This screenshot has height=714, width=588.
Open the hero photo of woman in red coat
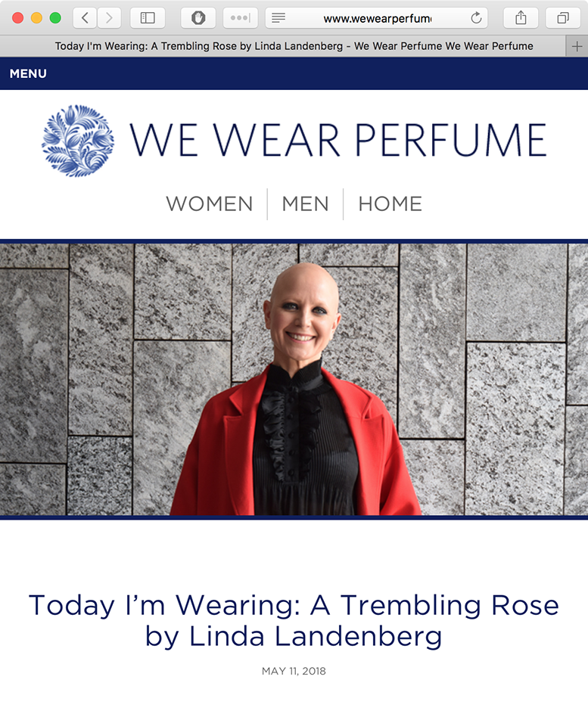(294, 380)
